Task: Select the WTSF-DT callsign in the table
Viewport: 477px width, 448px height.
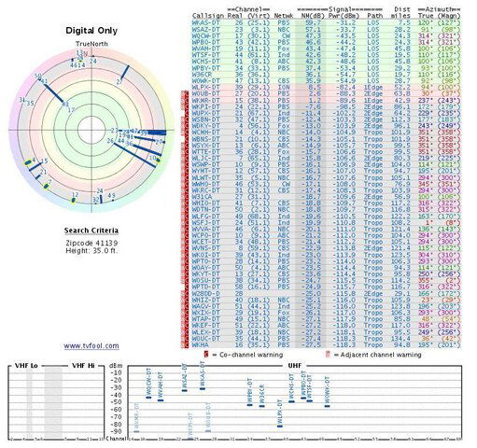Action: point(205,55)
